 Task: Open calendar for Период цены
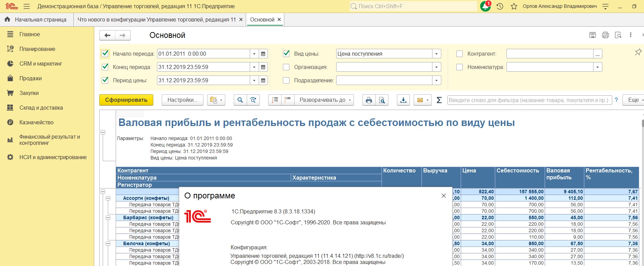click(263, 80)
